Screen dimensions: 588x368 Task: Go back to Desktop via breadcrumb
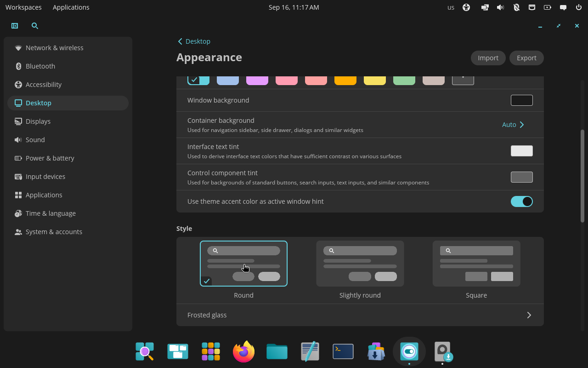pos(194,41)
